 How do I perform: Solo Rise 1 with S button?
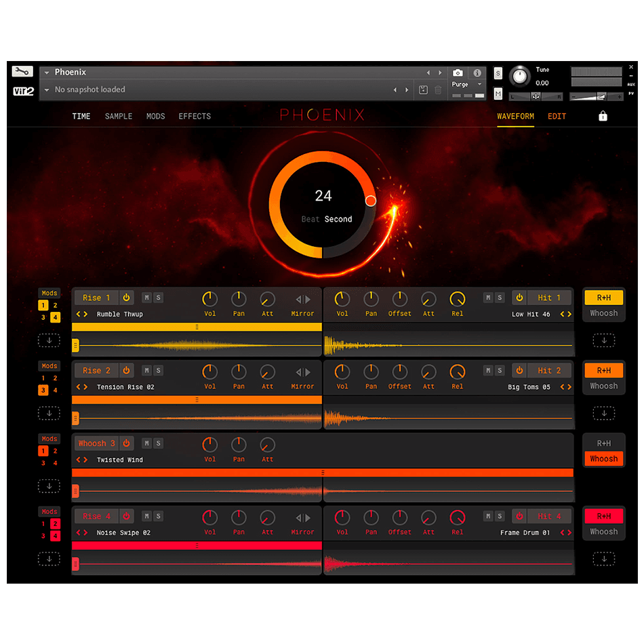coord(159,298)
